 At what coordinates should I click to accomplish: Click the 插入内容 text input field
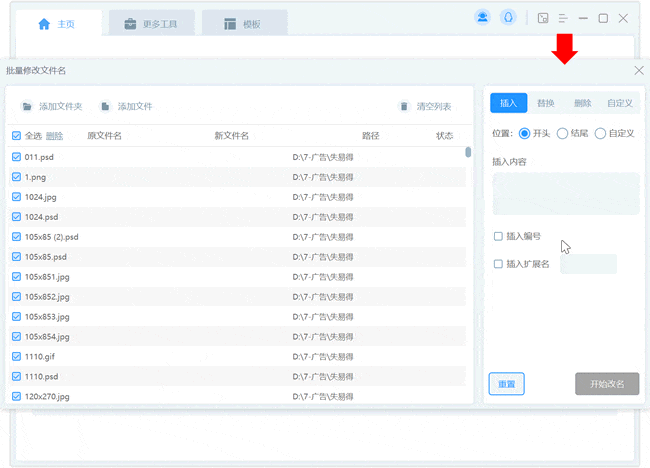tap(565, 193)
